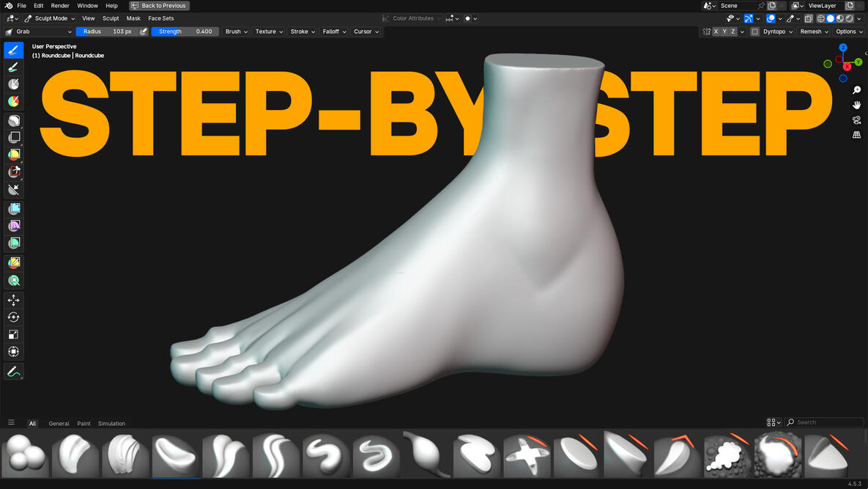Open the Sculpt menu
This screenshot has height=489, width=868.
(x=111, y=18)
